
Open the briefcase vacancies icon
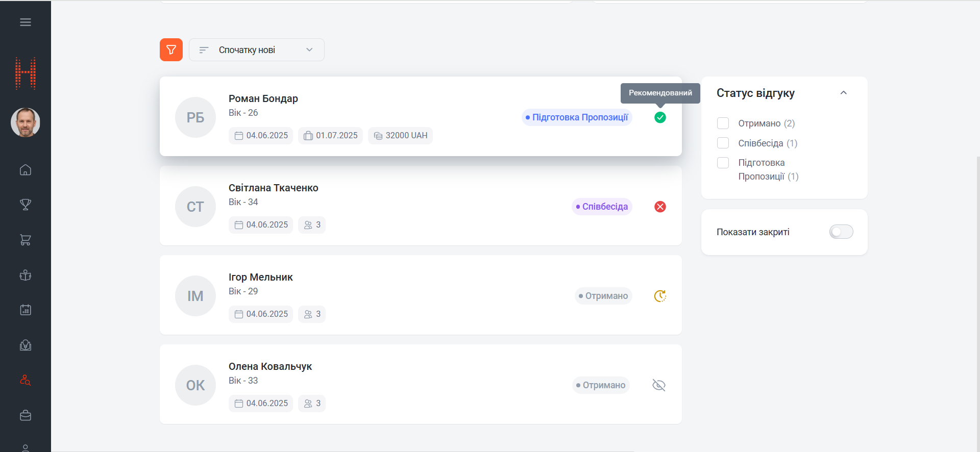point(26,415)
